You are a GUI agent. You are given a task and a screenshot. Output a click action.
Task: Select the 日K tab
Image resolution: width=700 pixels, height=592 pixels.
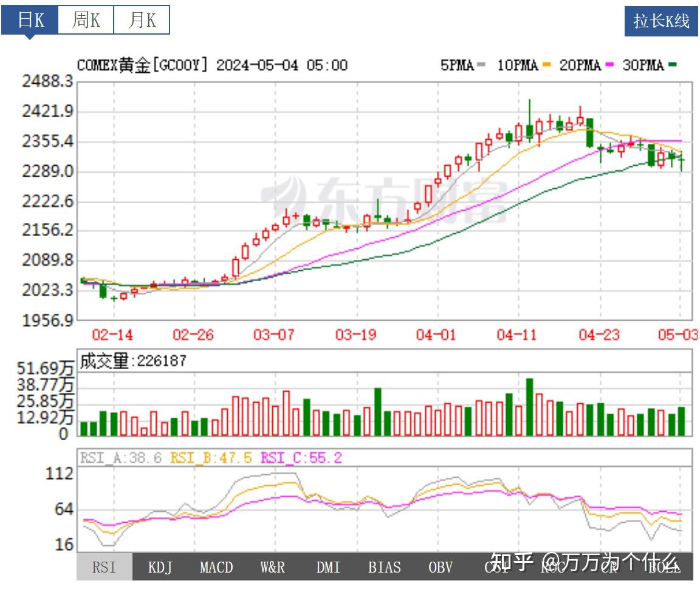[x=31, y=20]
